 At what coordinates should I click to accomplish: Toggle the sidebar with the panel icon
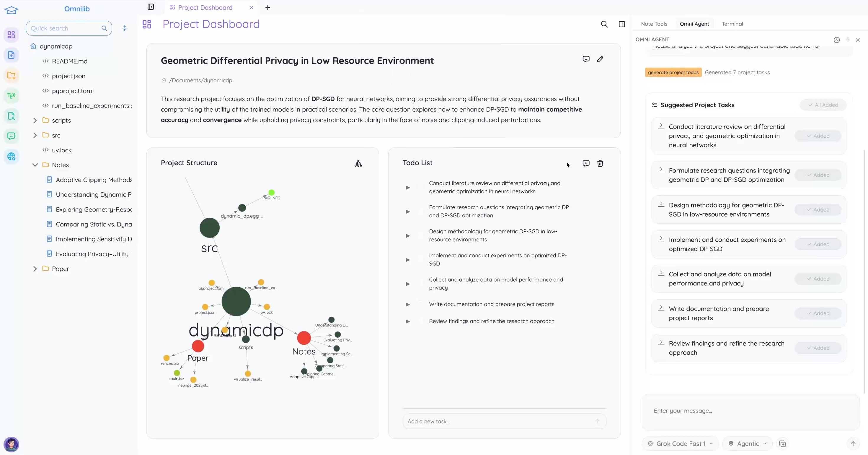pyautogui.click(x=151, y=7)
